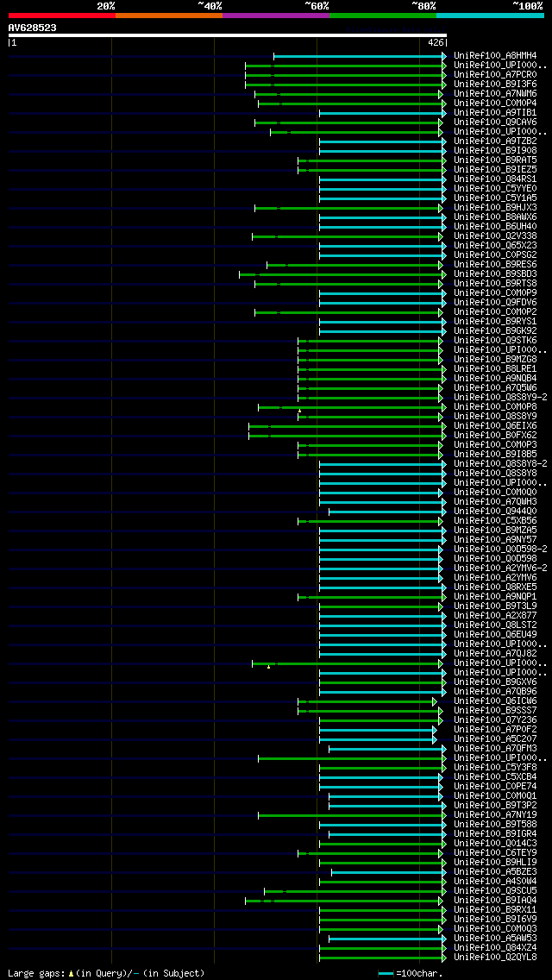Screen dimensions: 552x980
Task: Open the UniRef100_A7QFM3 hit
Action: coord(495,749)
